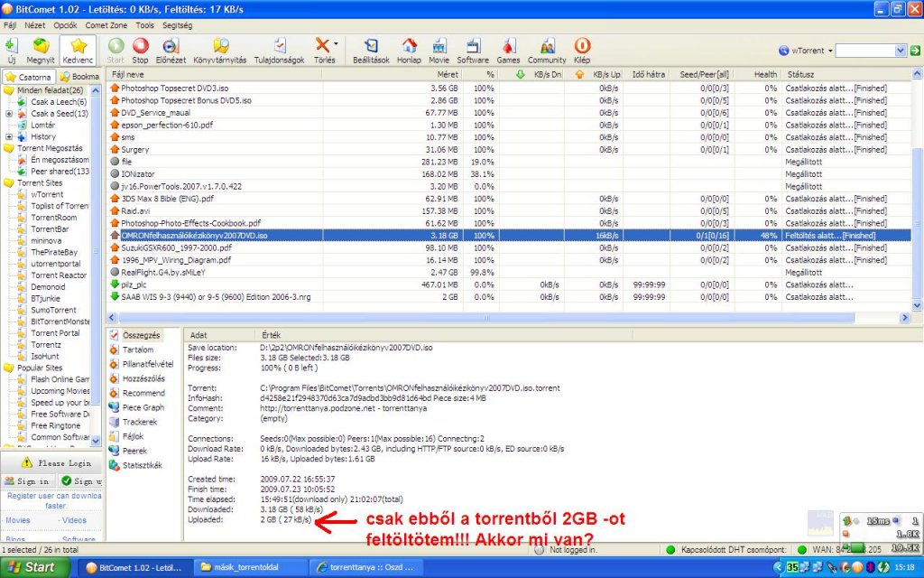Viewport: 924px width, 578px height.
Task: Open ThePirateBay site entry
Action: tap(54, 252)
